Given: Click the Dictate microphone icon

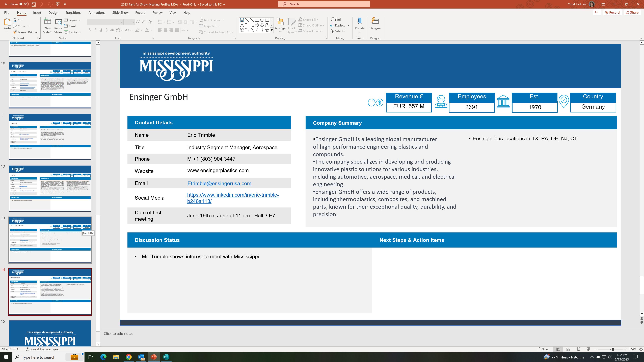Looking at the screenshot, I should 360,22.
